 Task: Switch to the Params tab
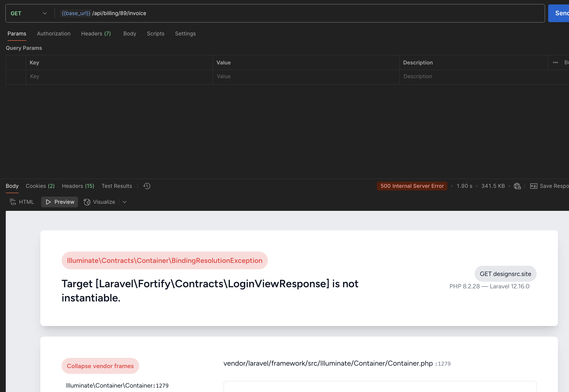(17, 34)
